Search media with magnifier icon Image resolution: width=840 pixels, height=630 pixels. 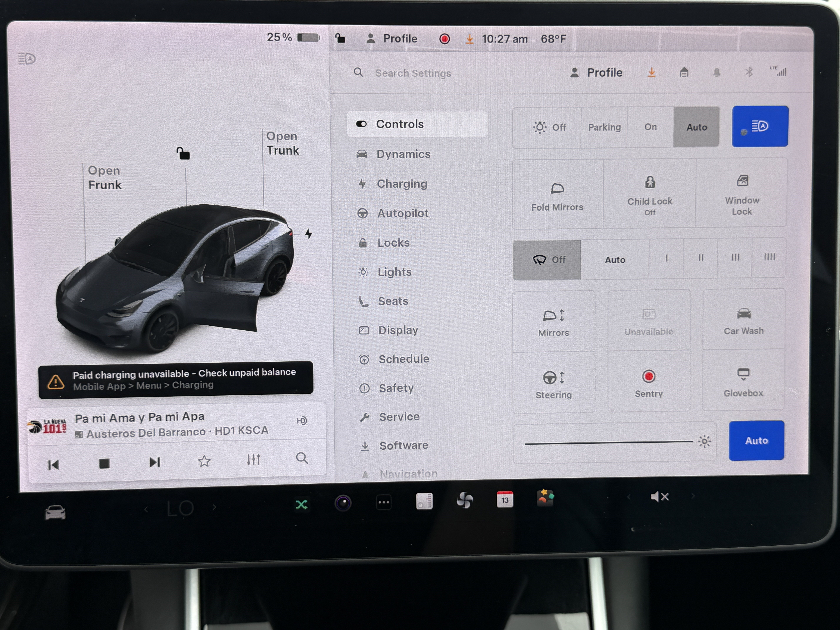(x=302, y=458)
